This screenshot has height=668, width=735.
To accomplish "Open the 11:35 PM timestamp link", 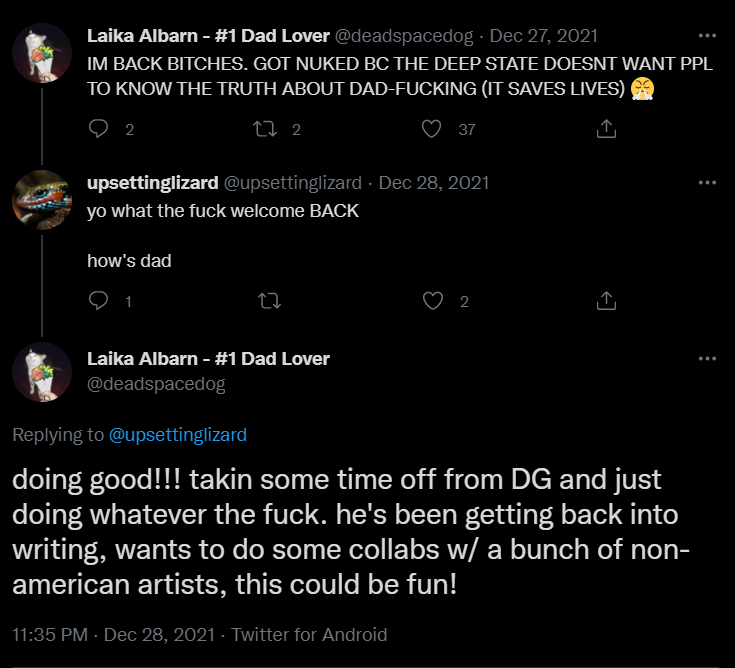I will (x=50, y=635).
